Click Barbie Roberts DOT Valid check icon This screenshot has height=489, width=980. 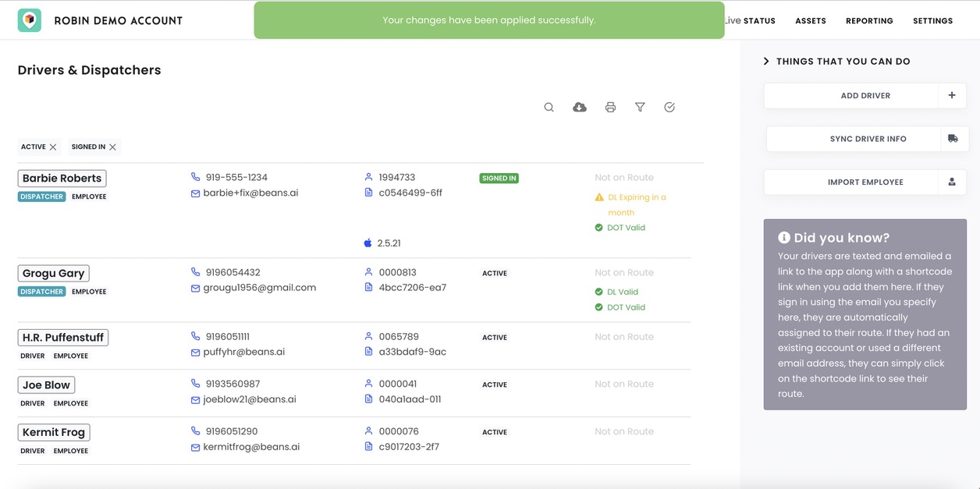[x=599, y=228]
